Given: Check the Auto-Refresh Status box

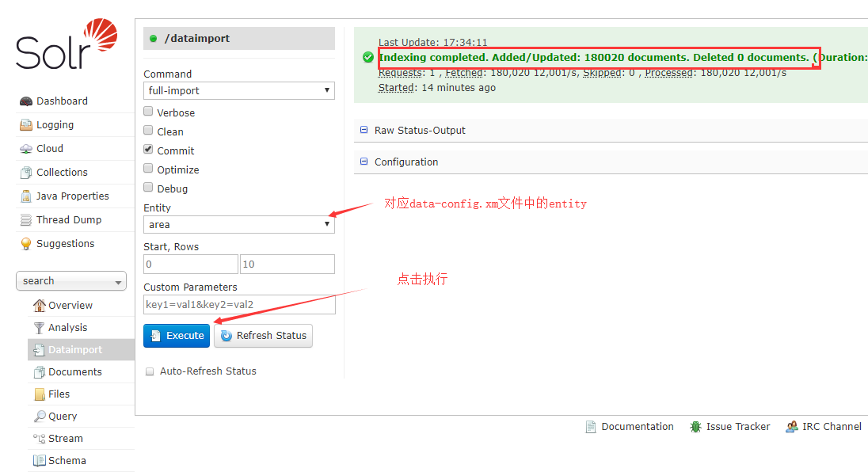Looking at the screenshot, I should [x=150, y=371].
